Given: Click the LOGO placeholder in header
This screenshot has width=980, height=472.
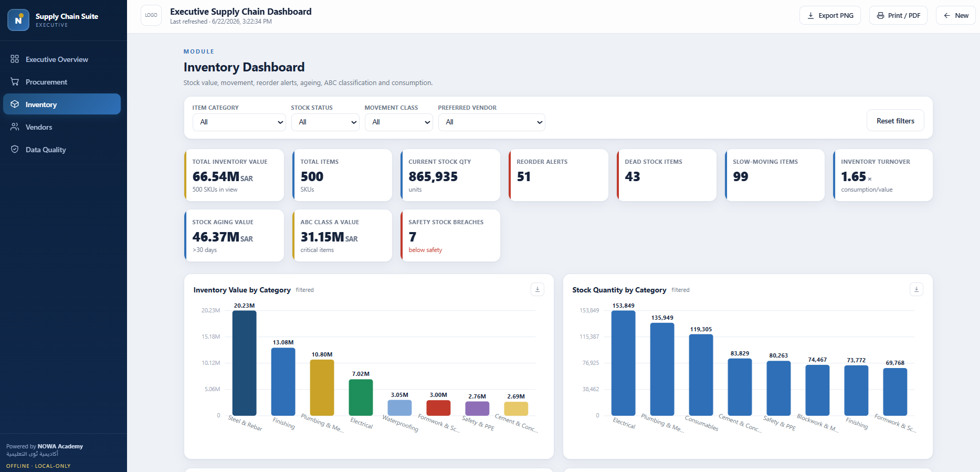Looking at the screenshot, I should pos(151,15).
